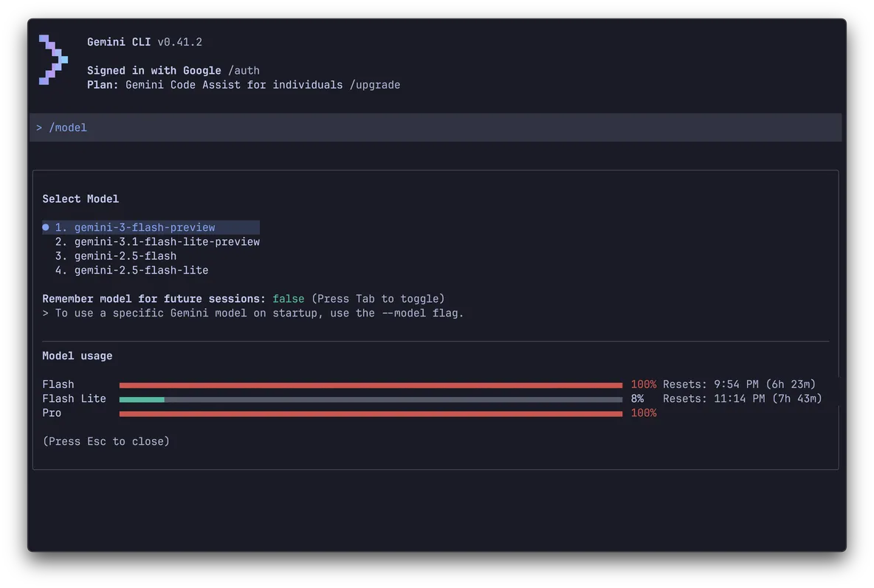Viewport: 874px width, 588px height.
Task: Click 'Gemini Code Assist for individuals' plan text
Action: pos(234,86)
